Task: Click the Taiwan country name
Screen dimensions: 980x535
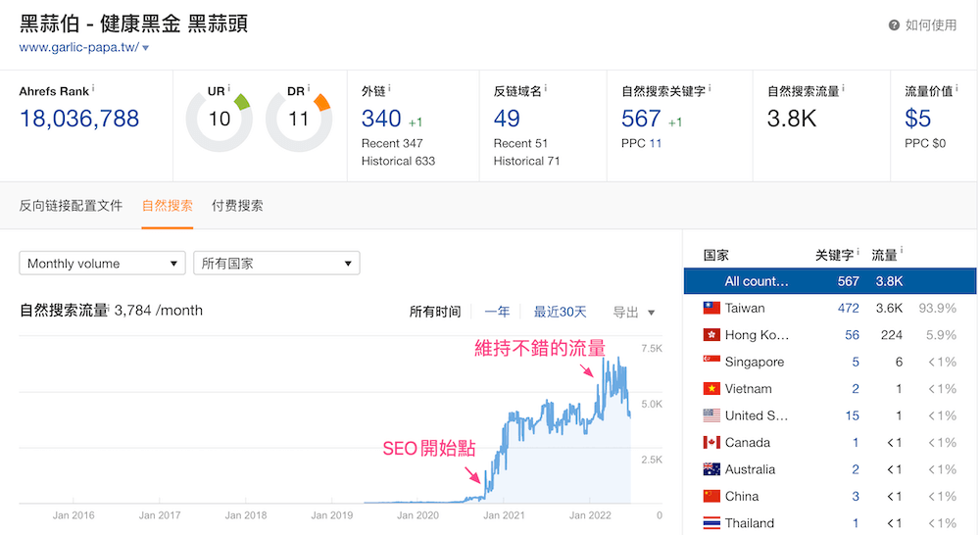Action: pyautogui.click(x=745, y=308)
